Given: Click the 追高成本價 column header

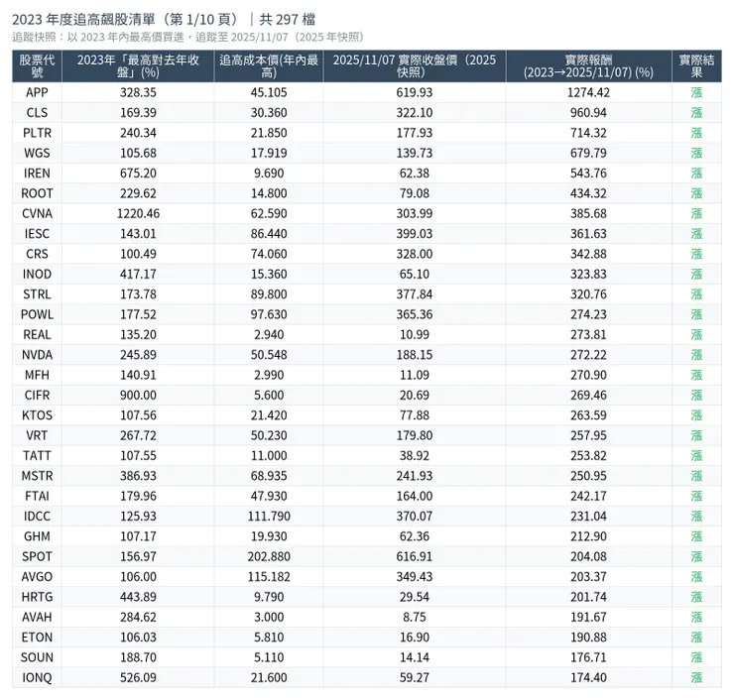Looking at the screenshot, I should 268,65.
